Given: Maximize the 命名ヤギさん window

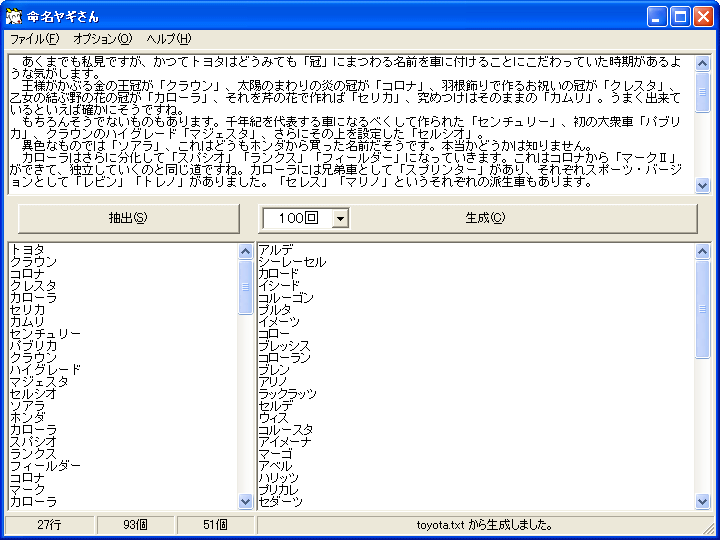Looking at the screenshot, I should coord(680,17).
